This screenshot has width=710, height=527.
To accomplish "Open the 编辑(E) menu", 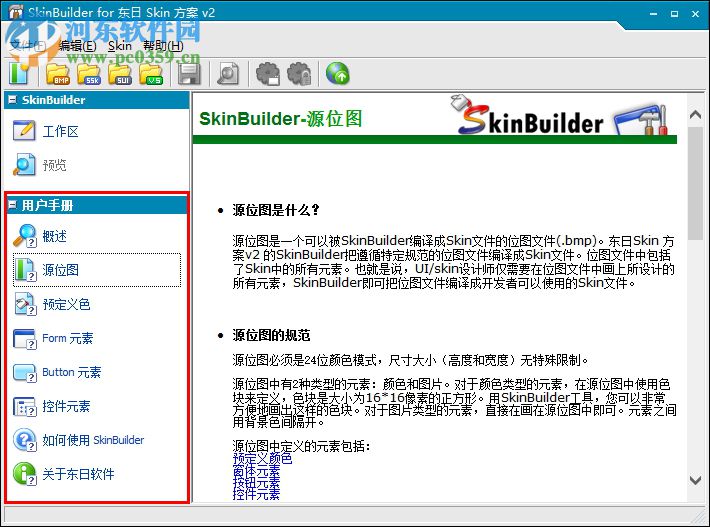I will [x=77, y=45].
